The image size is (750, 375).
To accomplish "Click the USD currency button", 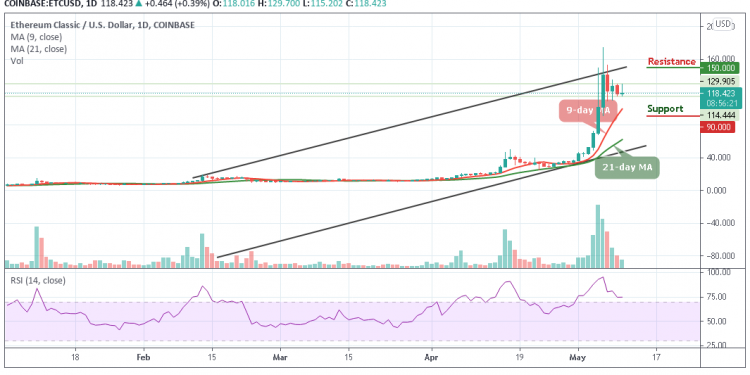I will tap(722, 24).
